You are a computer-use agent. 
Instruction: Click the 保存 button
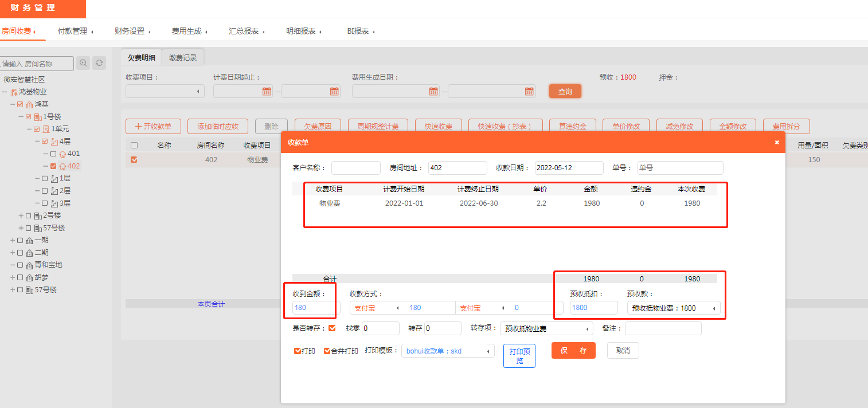point(573,351)
